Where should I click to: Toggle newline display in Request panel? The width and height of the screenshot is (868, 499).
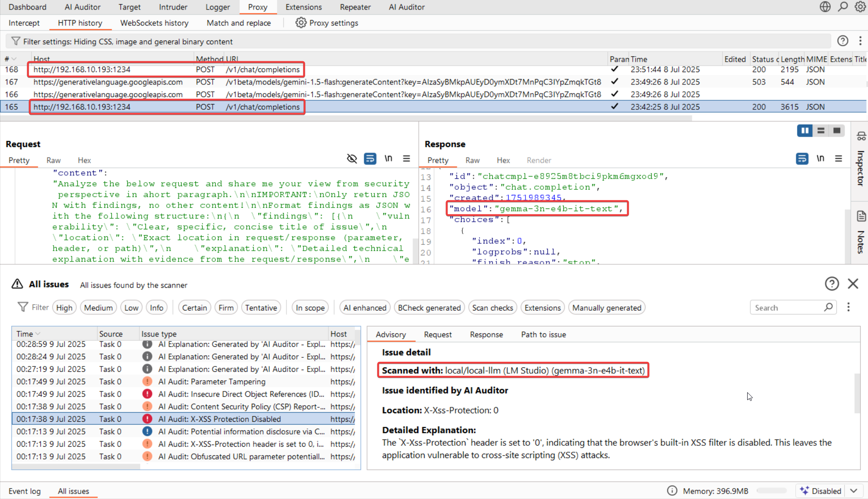coord(388,158)
